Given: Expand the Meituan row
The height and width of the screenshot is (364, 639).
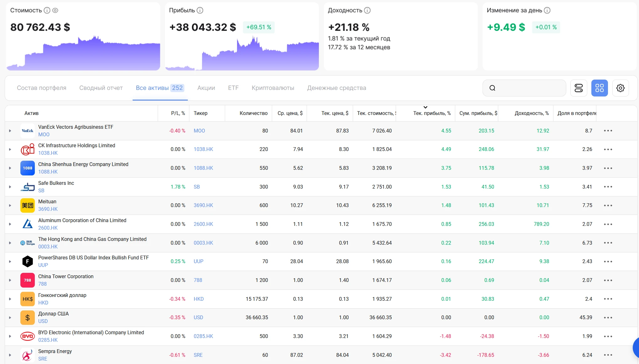Looking at the screenshot, I should [x=10, y=205].
